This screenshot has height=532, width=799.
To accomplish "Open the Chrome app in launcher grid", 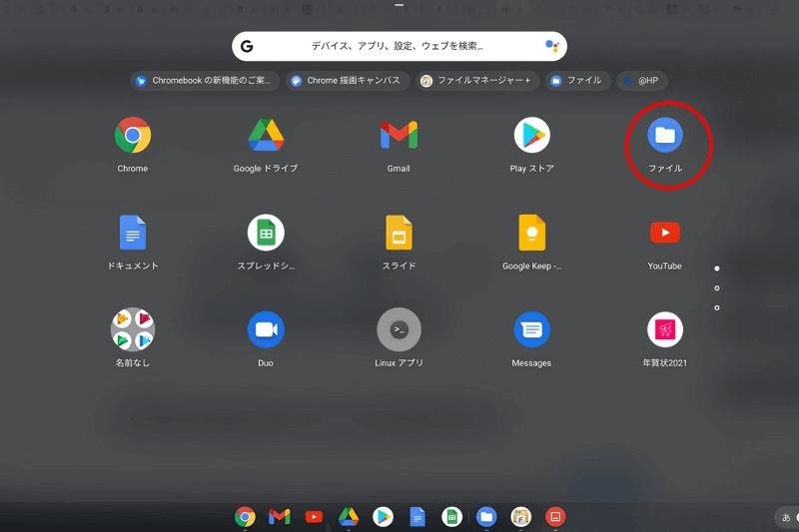I will pos(133,135).
